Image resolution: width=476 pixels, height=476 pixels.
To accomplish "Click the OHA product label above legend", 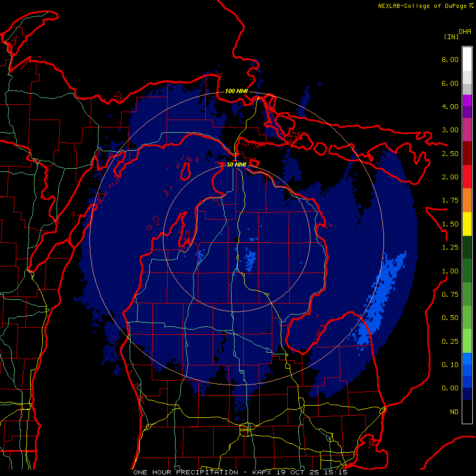I will click(464, 32).
